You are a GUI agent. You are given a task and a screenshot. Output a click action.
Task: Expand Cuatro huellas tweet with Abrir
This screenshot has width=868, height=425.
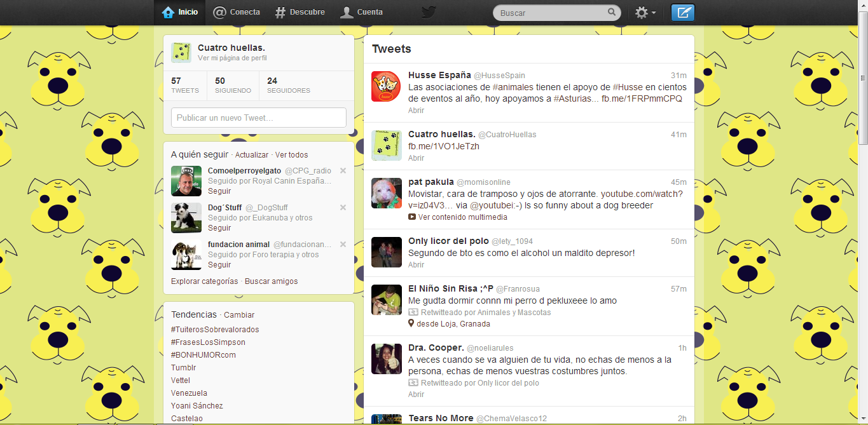pos(416,158)
